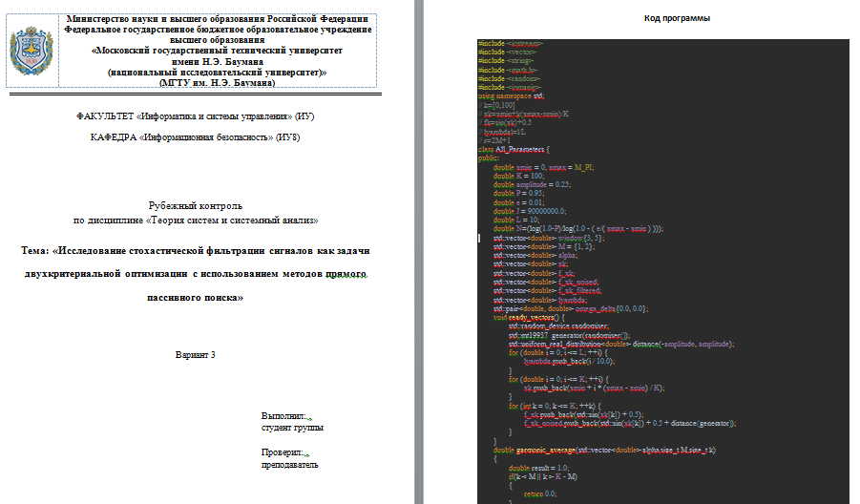Click the 'double L = 10;' line

pyautogui.click(x=516, y=220)
